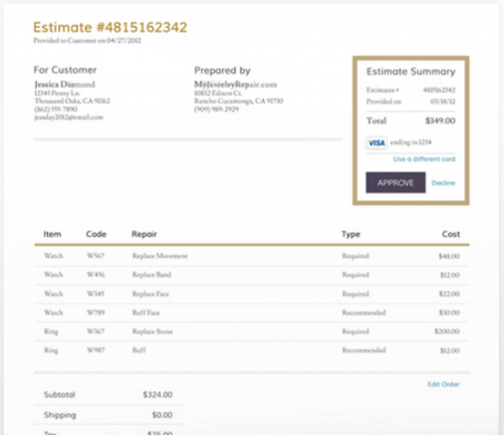The image size is (504, 437).
Task: Click the $48.00 cost value
Action: pos(449,256)
